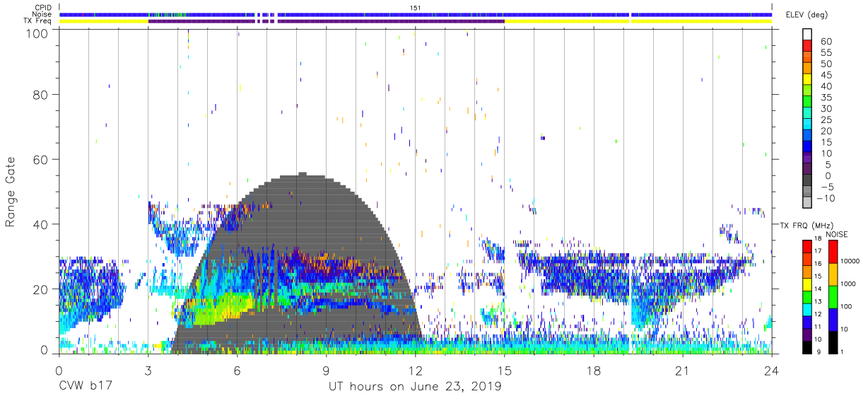
Task: Click the "CPID" row label
Action: click(43, 7)
